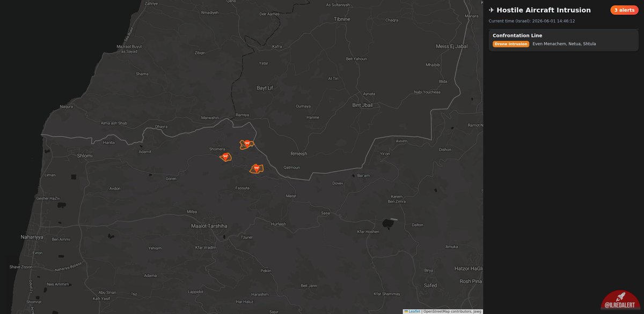
Task: Click the drone marker just below Shomera
Action: pyautogui.click(x=225, y=157)
